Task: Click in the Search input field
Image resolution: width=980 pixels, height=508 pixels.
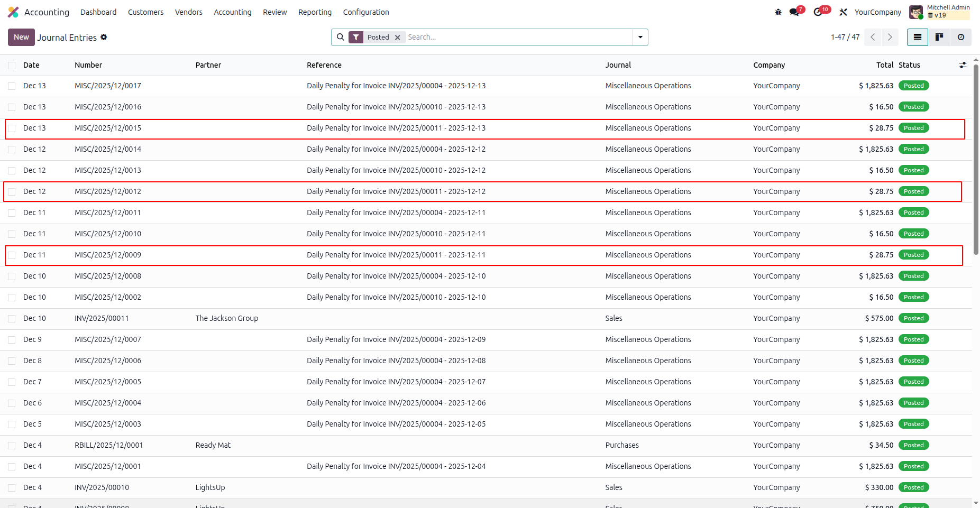Action: 518,37
